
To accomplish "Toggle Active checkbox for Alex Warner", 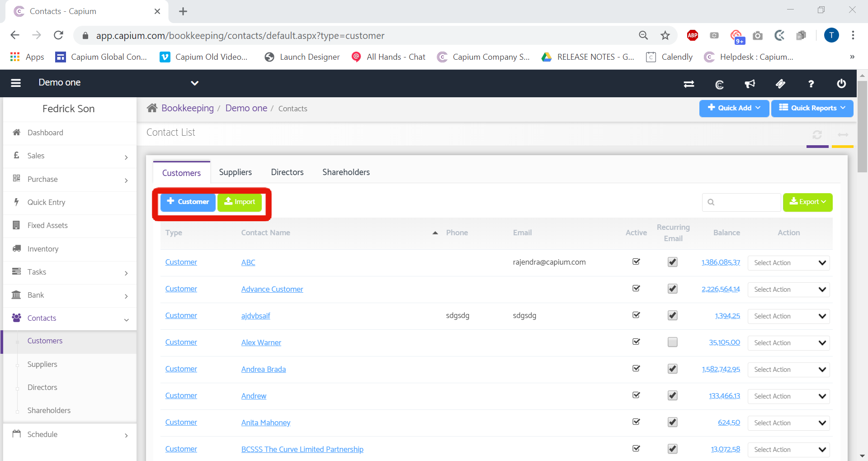I will tap(636, 342).
